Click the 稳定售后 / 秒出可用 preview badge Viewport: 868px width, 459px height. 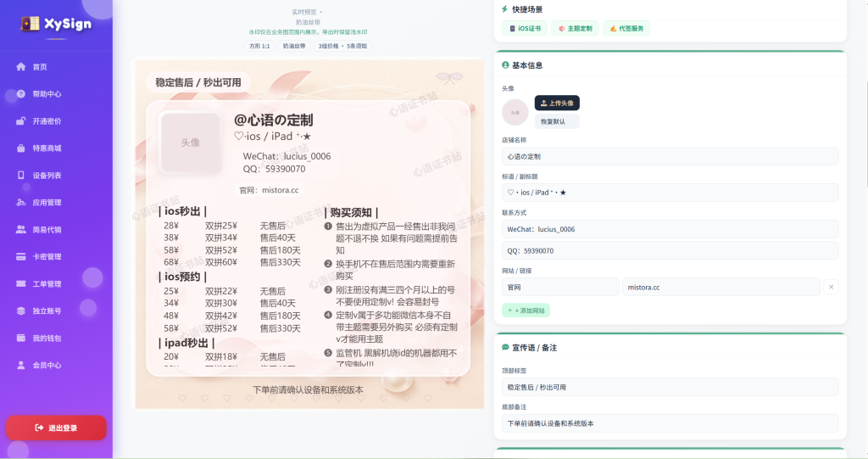pyautogui.click(x=198, y=82)
